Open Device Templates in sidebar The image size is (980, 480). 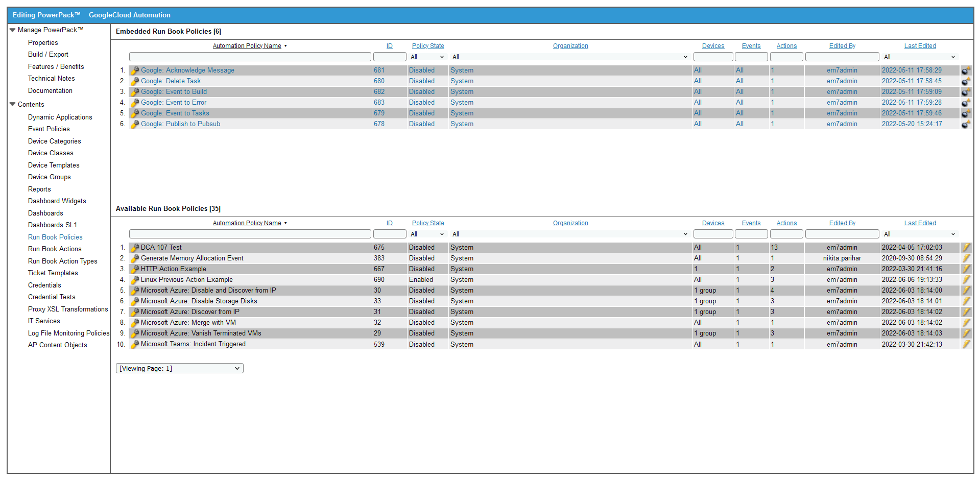[x=54, y=165]
